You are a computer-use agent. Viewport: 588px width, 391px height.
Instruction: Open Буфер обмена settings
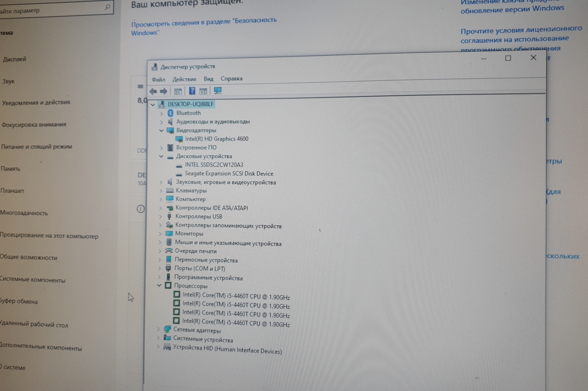[19, 301]
